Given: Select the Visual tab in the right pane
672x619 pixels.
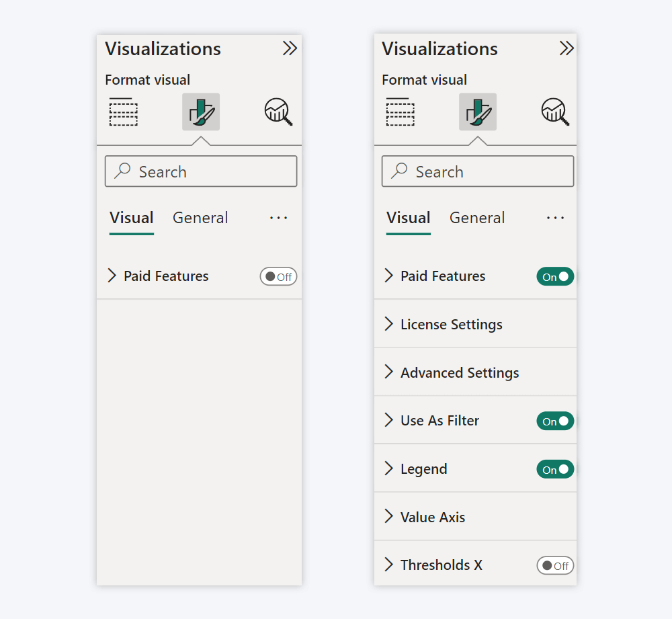Looking at the screenshot, I should click(408, 218).
